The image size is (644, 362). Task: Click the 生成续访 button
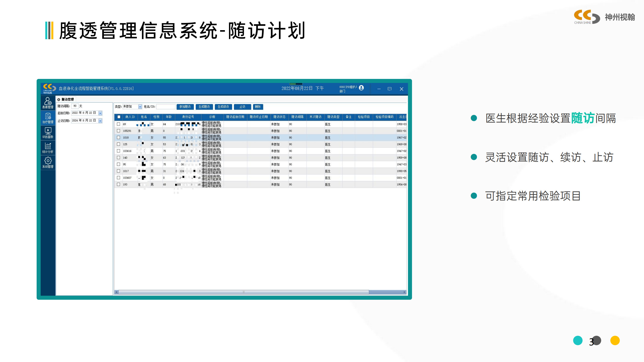(223, 107)
